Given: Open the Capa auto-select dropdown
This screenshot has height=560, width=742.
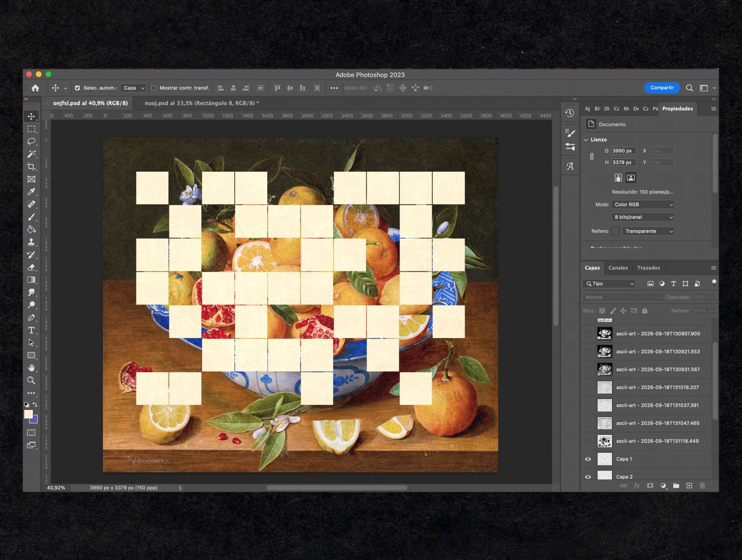Looking at the screenshot, I should click(x=134, y=88).
